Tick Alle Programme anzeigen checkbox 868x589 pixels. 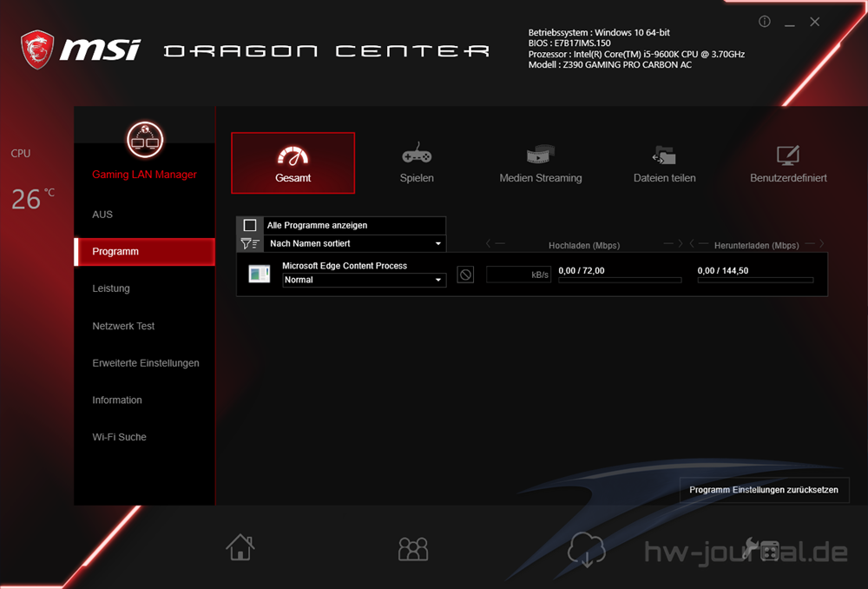click(250, 225)
